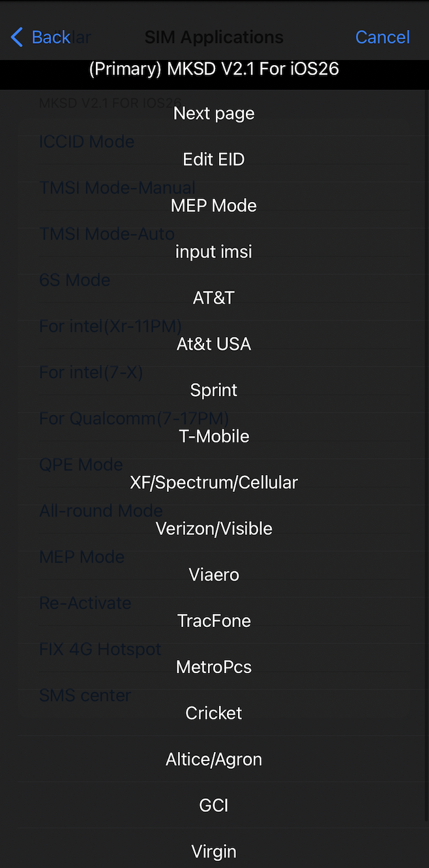Select Next page option
Screen dimensions: 429x868
214,113
